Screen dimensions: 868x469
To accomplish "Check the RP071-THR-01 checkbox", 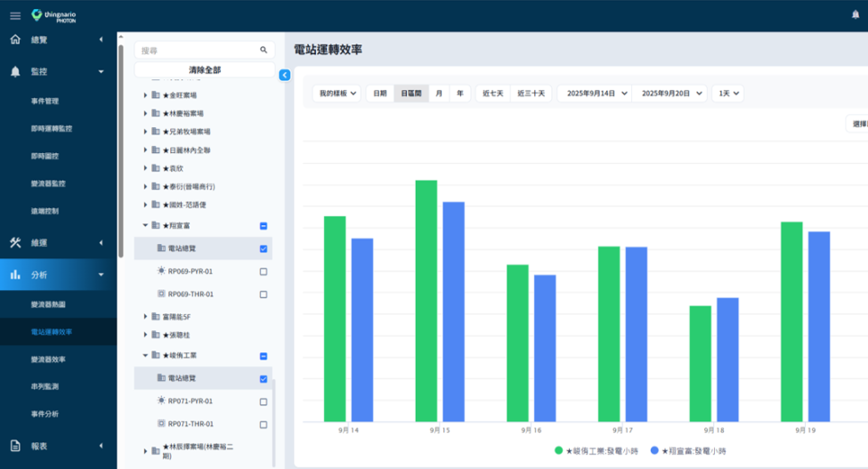I will [x=264, y=424].
